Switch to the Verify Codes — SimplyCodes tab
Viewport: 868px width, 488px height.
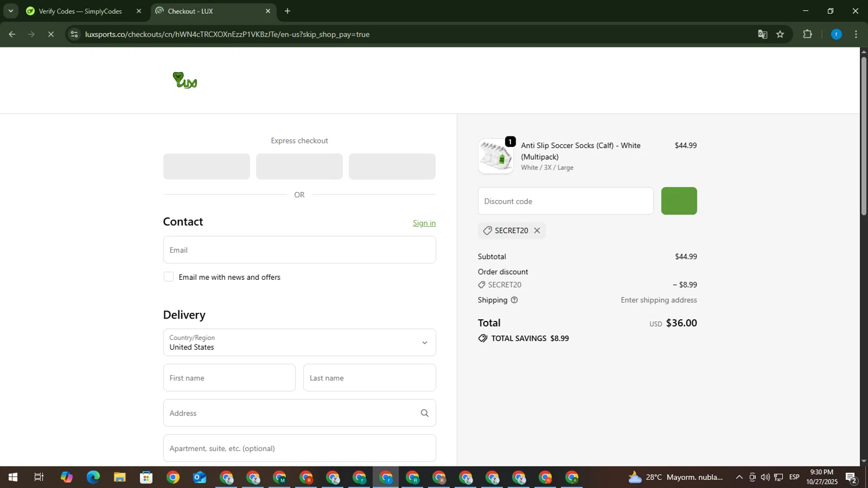click(x=80, y=11)
